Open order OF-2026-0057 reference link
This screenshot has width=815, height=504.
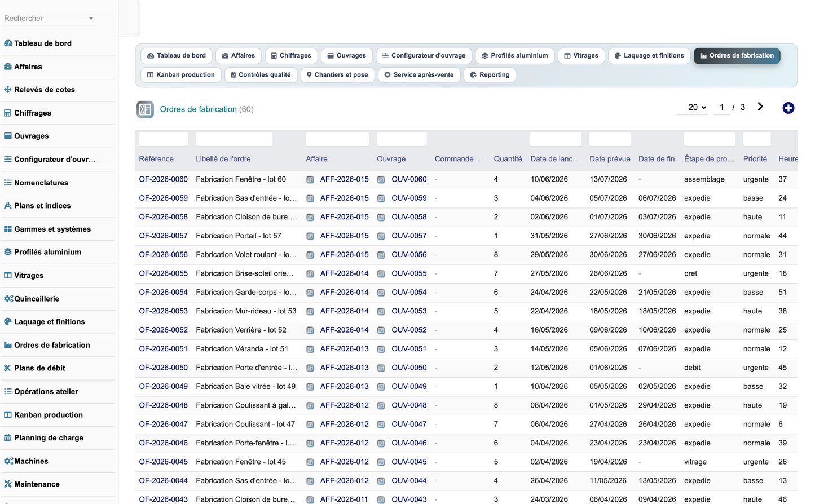click(x=164, y=236)
